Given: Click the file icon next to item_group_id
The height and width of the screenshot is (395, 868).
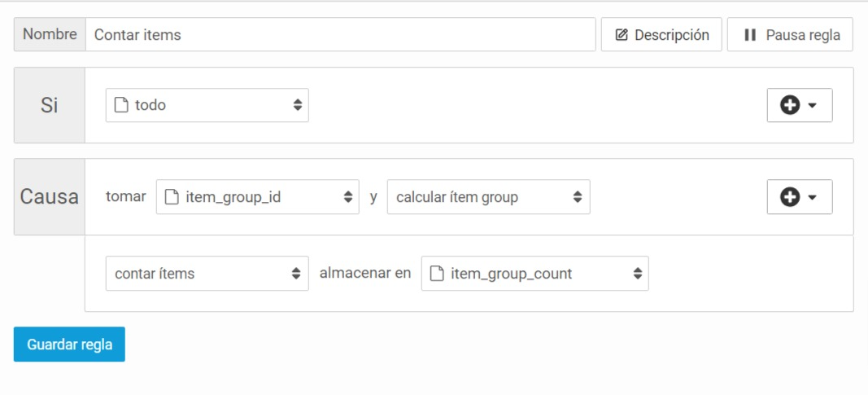Looking at the screenshot, I should (x=172, y=196).
